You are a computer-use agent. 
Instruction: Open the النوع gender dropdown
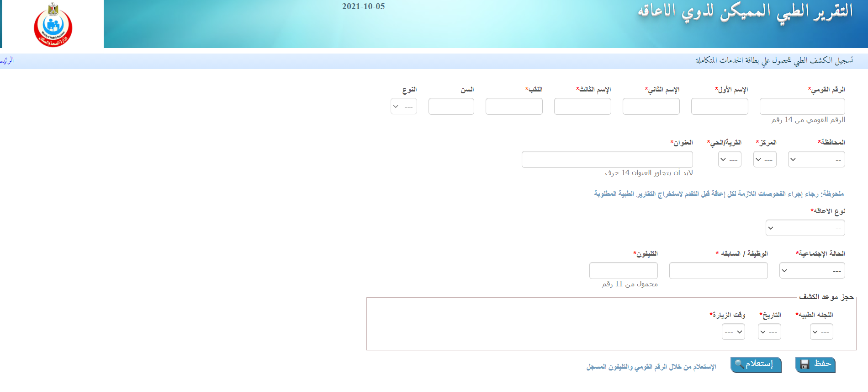(404, 106)
